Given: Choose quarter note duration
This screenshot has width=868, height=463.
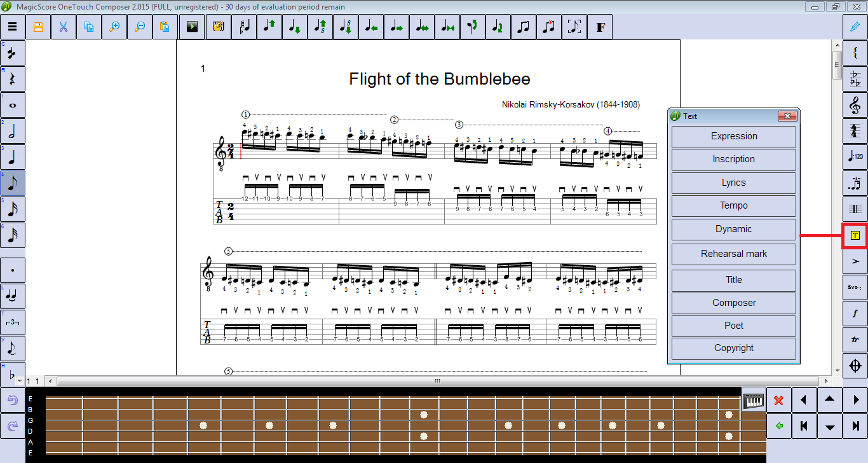Looking at the screenshot, I should 13,157.
